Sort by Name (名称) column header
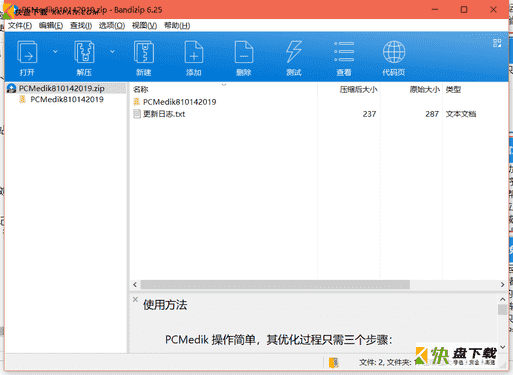This screenshot has width=513, height=375. point(141,89)
